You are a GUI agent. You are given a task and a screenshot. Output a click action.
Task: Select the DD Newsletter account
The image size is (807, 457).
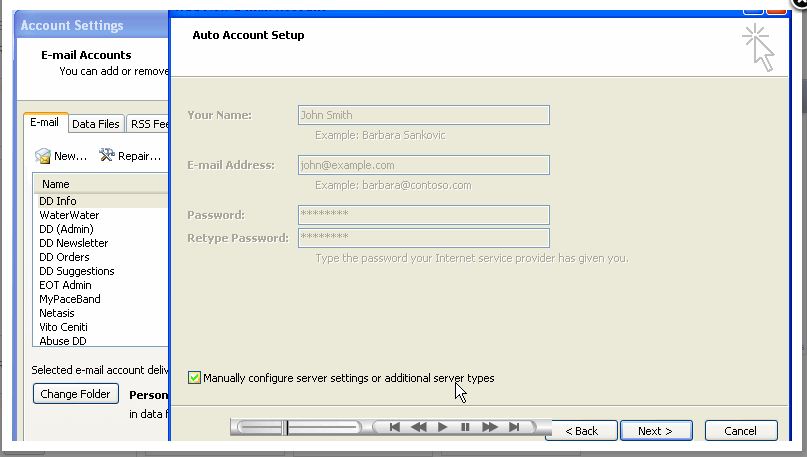101,243
